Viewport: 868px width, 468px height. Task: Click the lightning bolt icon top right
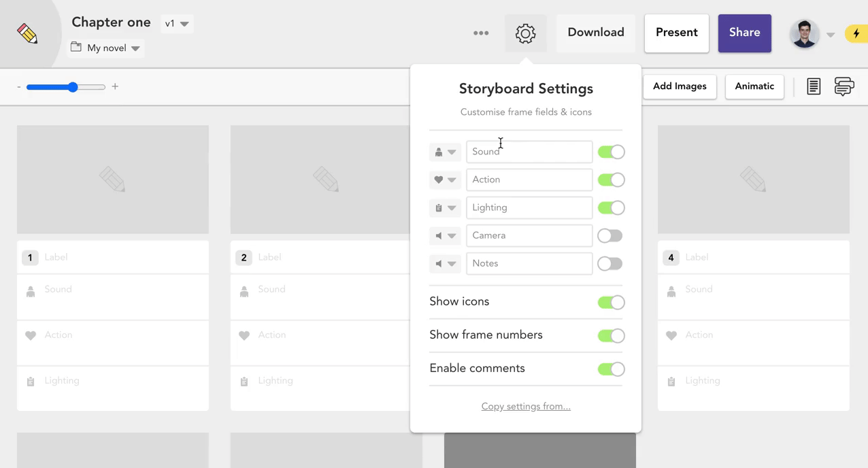(x=857, y=33)
